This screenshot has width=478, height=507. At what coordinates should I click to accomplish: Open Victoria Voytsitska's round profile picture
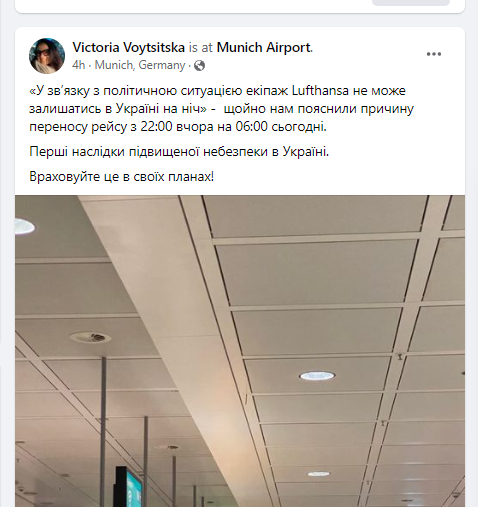47,56
